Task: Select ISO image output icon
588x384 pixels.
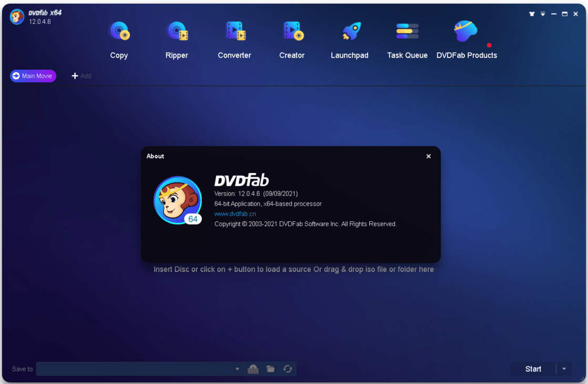Action: click(253, 369)
